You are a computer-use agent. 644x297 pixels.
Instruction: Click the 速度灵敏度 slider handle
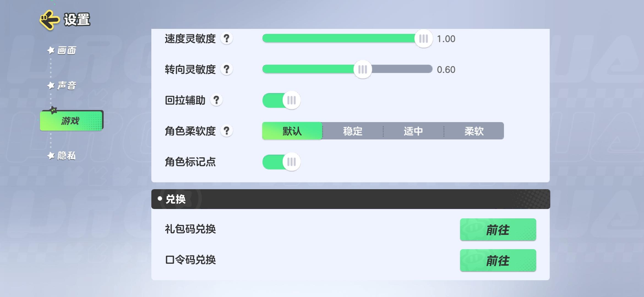(x=424, y=39)
